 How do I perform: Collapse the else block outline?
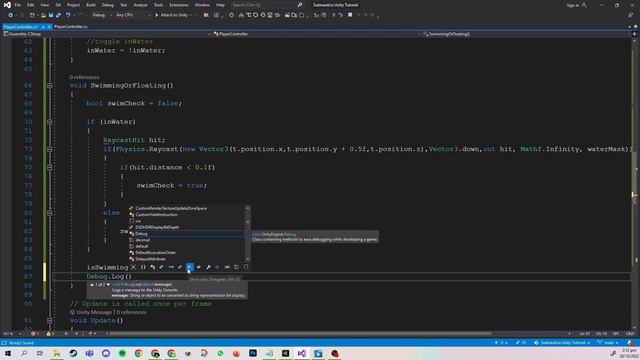[x=49, y=213]
